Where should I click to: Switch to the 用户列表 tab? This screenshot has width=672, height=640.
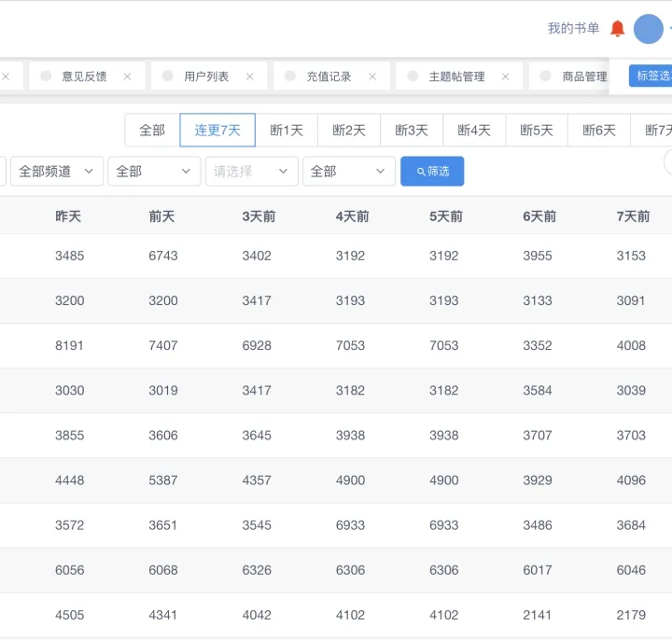206,77
